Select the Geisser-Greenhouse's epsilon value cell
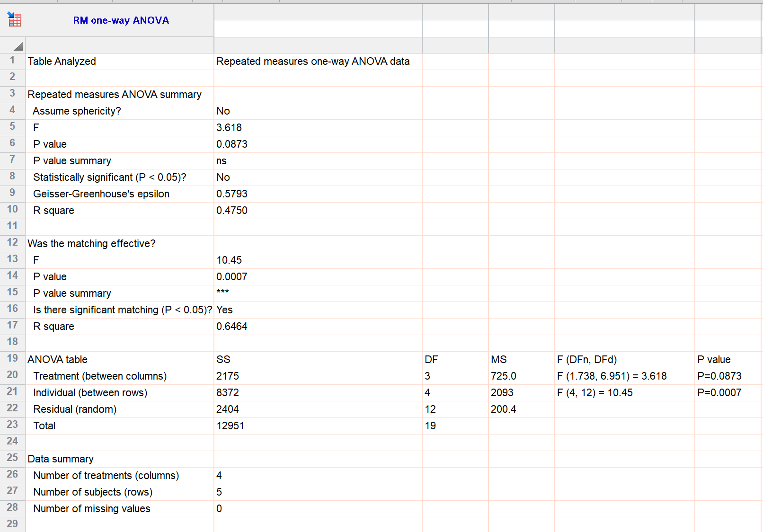Viewport: 763px width, 532px height. click(x=232, y=194)
